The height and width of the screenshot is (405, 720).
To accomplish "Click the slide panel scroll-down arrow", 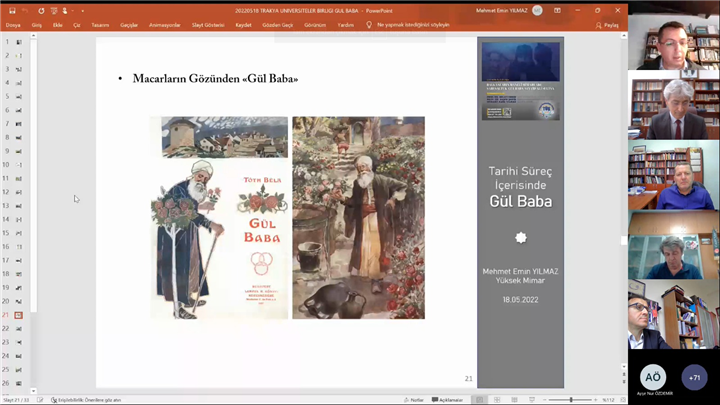I will coord(34,391).
